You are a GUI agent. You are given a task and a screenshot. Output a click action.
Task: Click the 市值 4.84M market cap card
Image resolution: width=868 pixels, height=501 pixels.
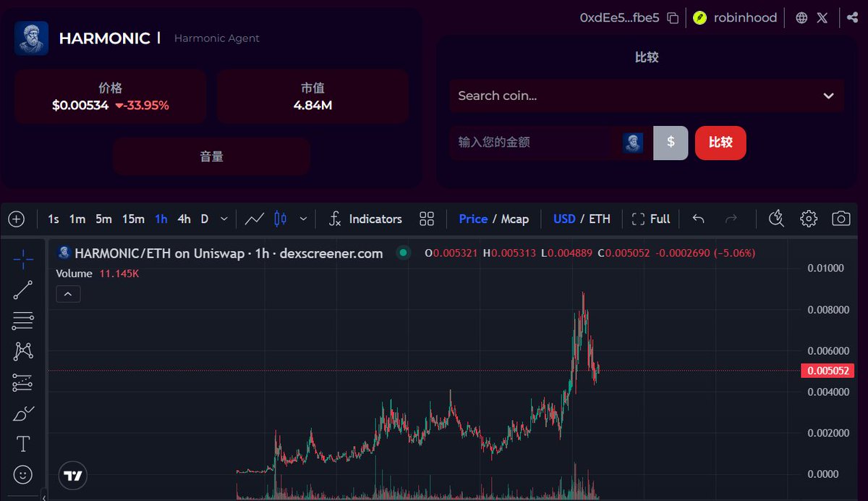(x=312, y=97)
